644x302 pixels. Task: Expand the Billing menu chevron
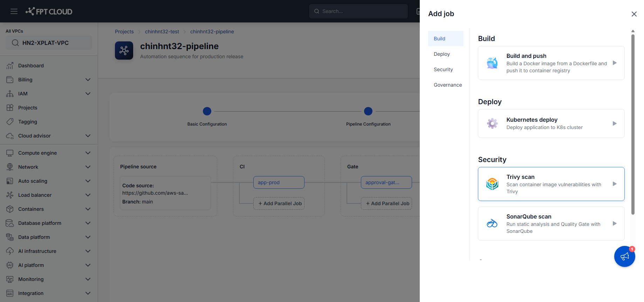[88, 80]
